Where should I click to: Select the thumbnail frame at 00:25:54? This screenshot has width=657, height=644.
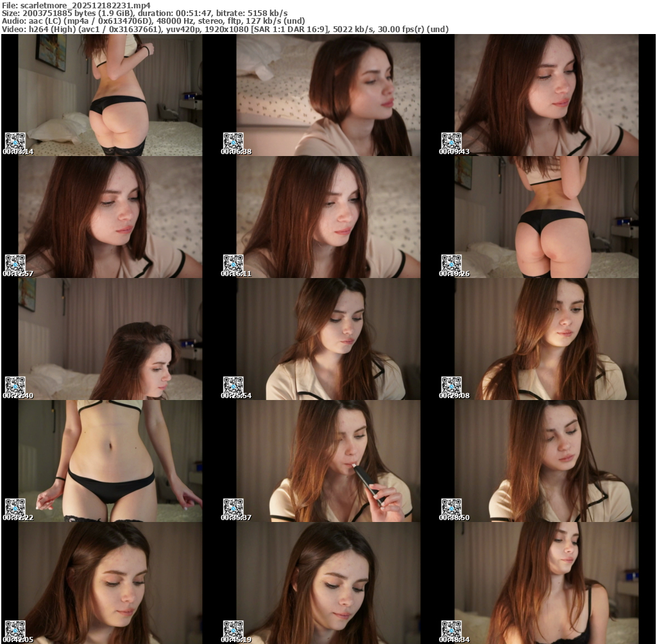click(x=320, y=339)
